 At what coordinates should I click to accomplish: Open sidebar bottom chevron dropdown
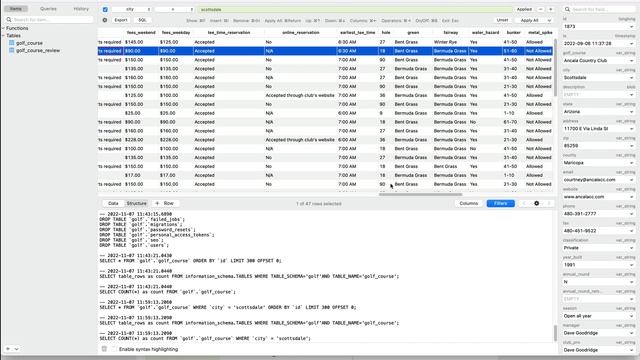click(x=16, y=349)
